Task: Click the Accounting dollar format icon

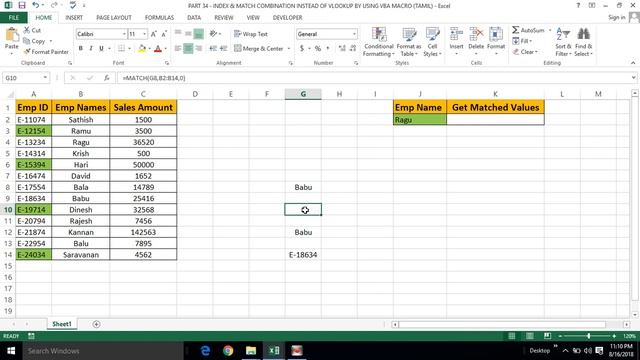Action: (x=302, y=49)
